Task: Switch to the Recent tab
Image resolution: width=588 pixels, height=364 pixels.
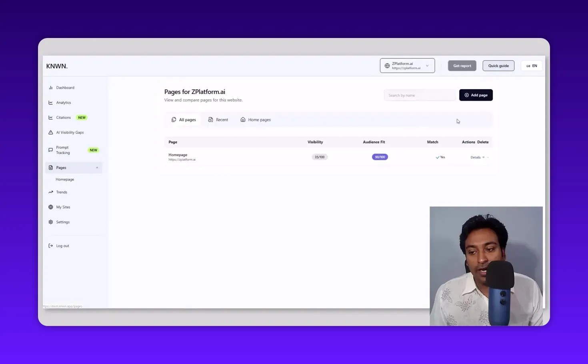Action: [x=218, y=119]
